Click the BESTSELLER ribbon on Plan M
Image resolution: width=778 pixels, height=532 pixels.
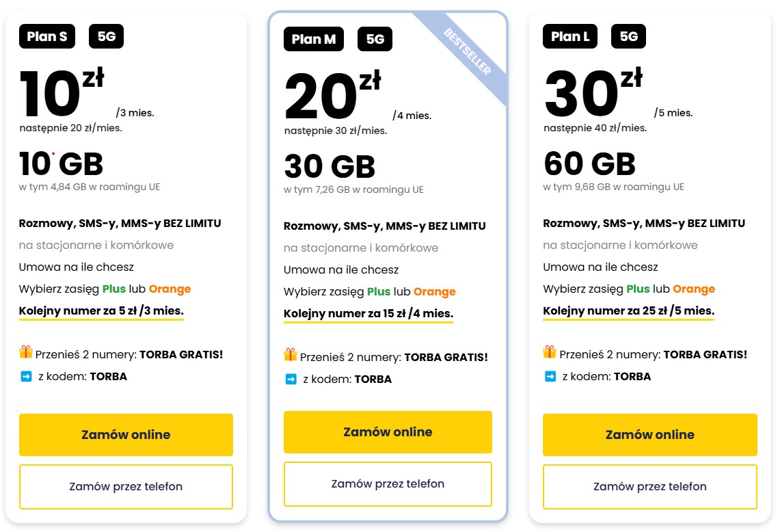coord(468,52)
